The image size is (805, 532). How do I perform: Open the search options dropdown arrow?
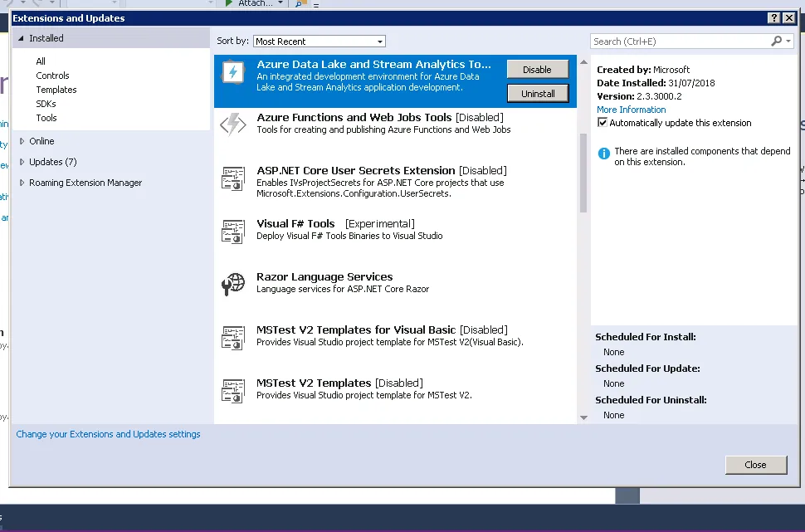click(x=788, y=41)
